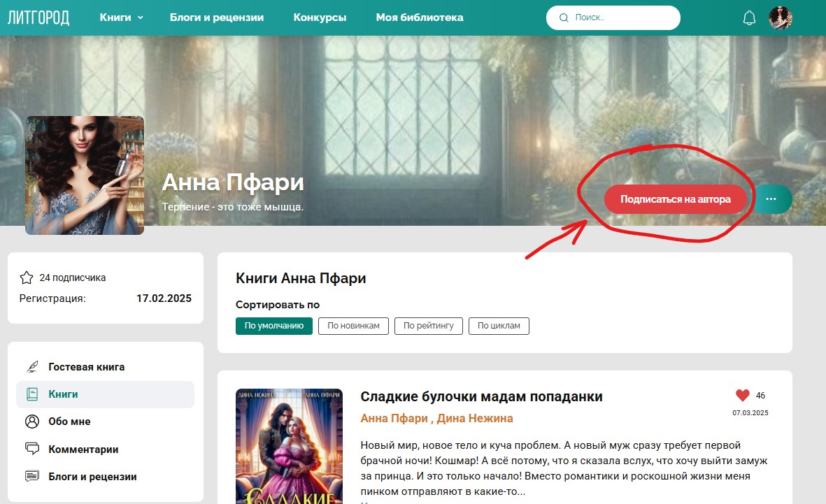Screen dimensions: 826x504
Task: Click the like count 46
Action: 760,396
